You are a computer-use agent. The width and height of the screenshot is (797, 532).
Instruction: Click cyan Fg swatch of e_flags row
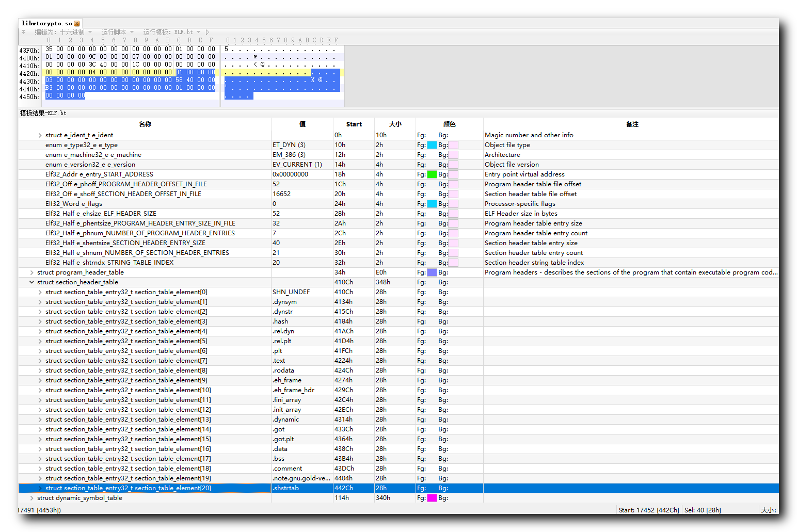click(x=432, y=204)
